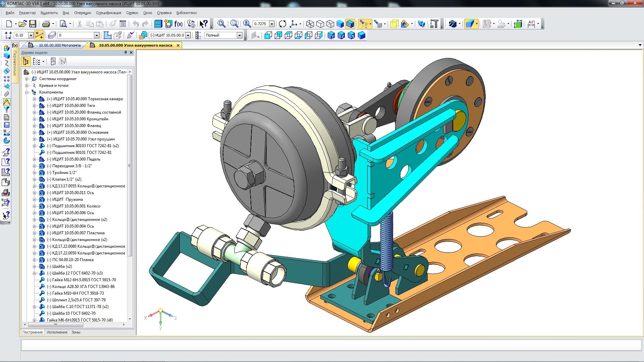644x362 pixels.
Task: Toggle shaded with edges display mode
Action: (350, 24)
